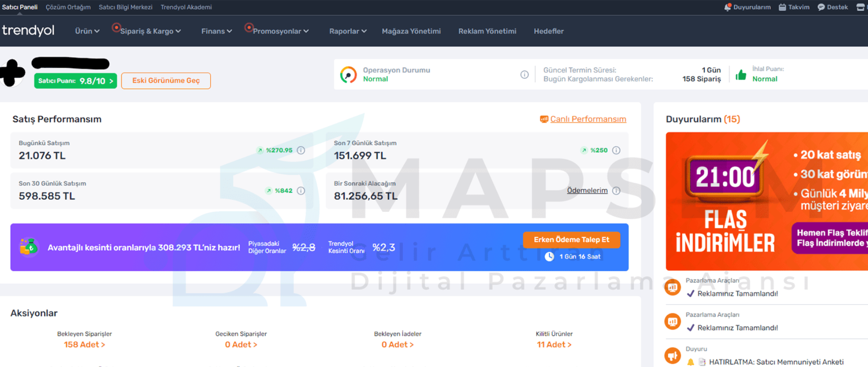Click the Flaş İndirimler banner image

coord(767,201)
